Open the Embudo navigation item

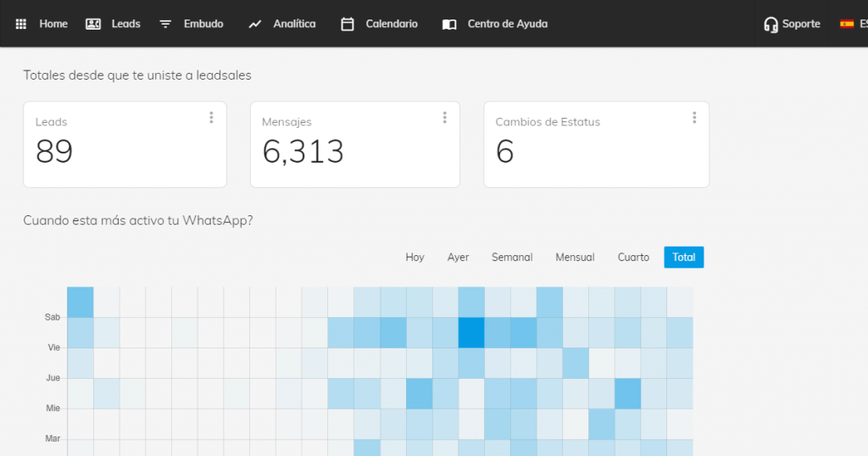203,24
